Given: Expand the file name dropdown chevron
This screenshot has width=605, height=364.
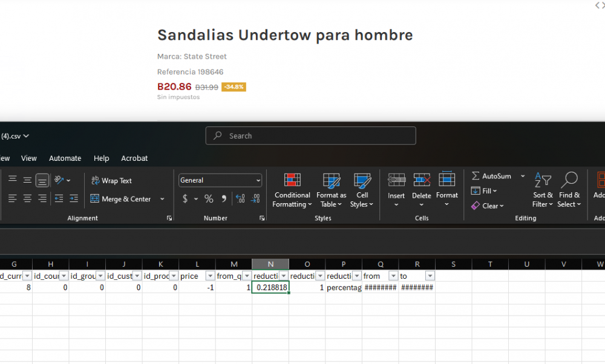Looking at the screenshot, I should click(26, 136).
